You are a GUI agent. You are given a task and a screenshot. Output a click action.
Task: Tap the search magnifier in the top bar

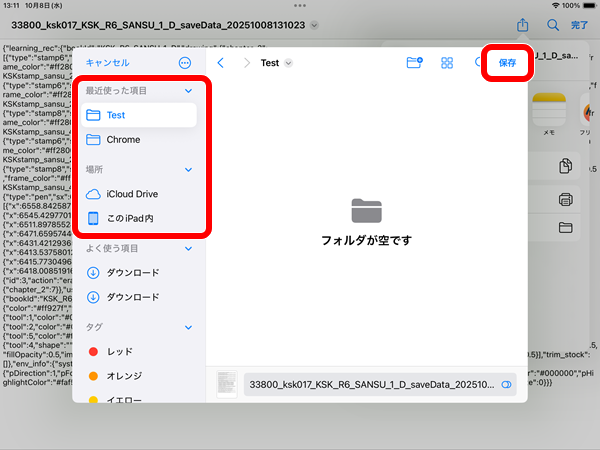(x=553, y=25)
